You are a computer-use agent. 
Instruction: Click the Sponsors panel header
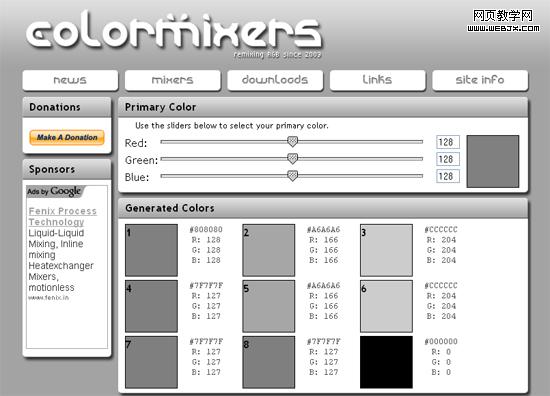67,169
